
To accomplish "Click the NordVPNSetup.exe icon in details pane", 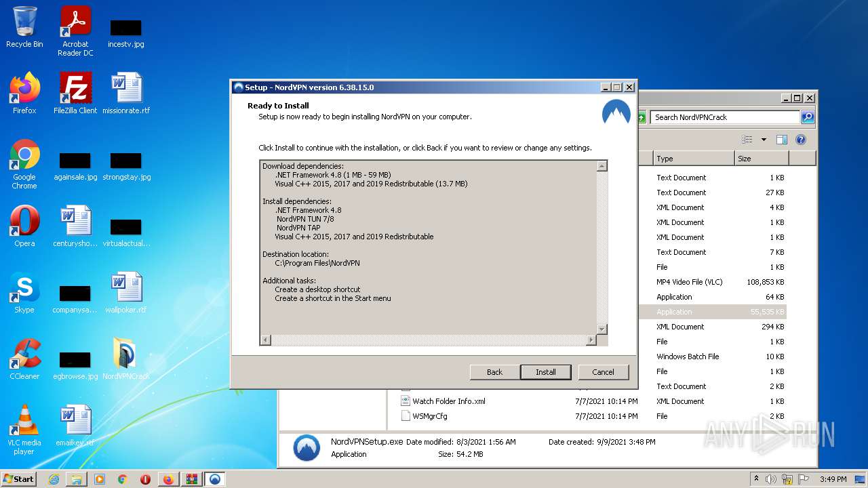I will click(x=307, y=448).
